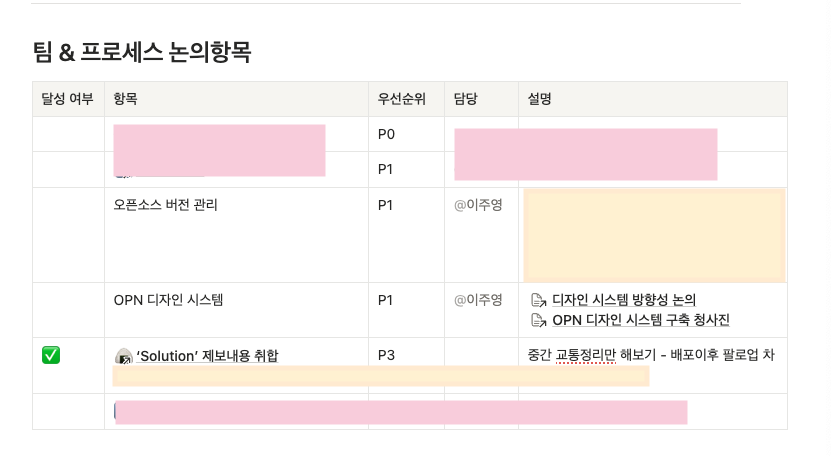Open the 디자인 시스템 방향성 논의 page link
Image resolution: width=831 pixels, height=456 pixels.
[623, 299]
